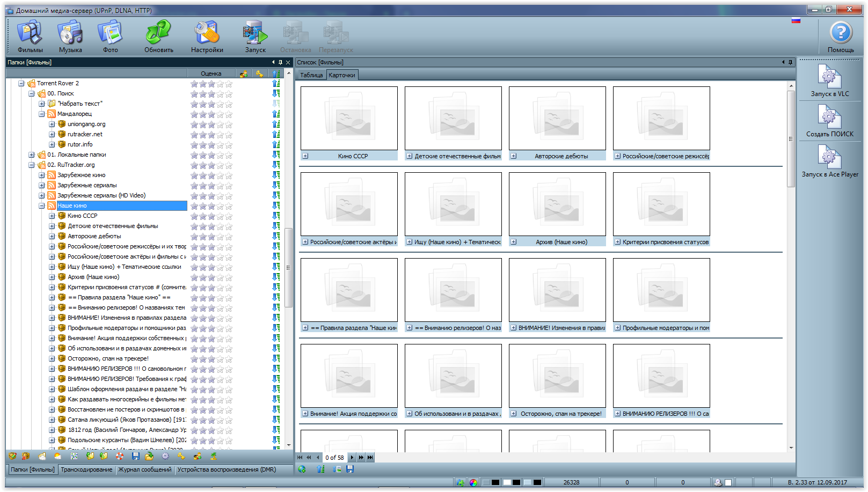This screenshot has height=492, width=868.
Task: Expand the 01. Локальные папки node
Action: pos(32,155)
